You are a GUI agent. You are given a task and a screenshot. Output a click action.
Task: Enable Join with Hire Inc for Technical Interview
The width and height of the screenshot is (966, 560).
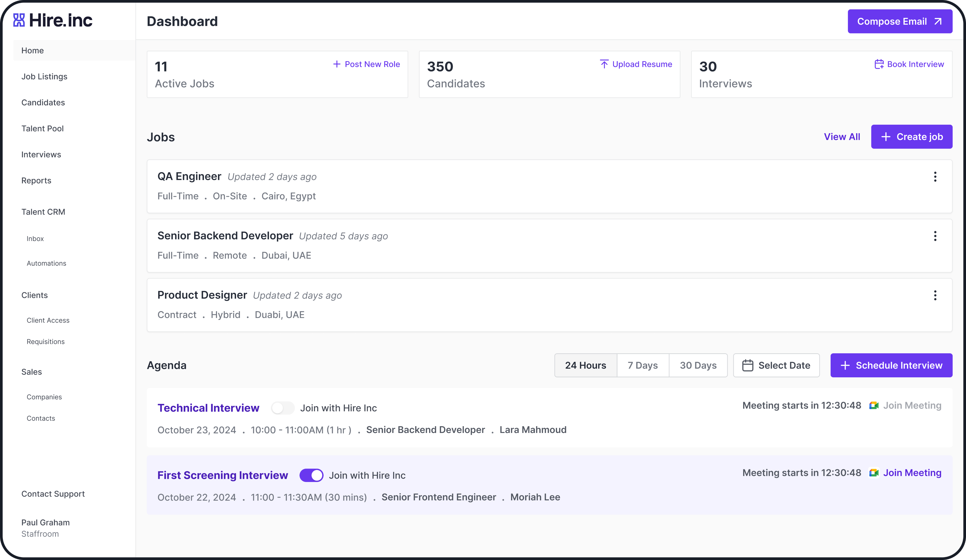pos(283,408)
